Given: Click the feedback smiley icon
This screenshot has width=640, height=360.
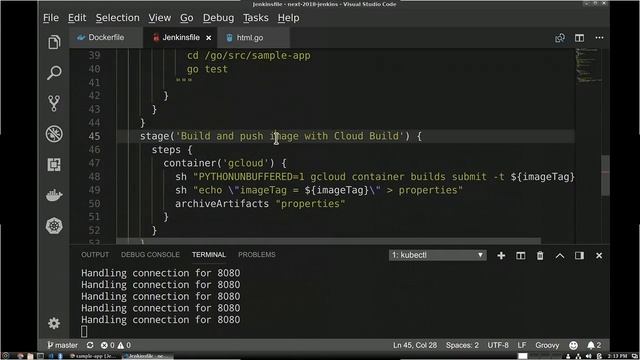Looking at the screenshot, I should click(573, 345).
